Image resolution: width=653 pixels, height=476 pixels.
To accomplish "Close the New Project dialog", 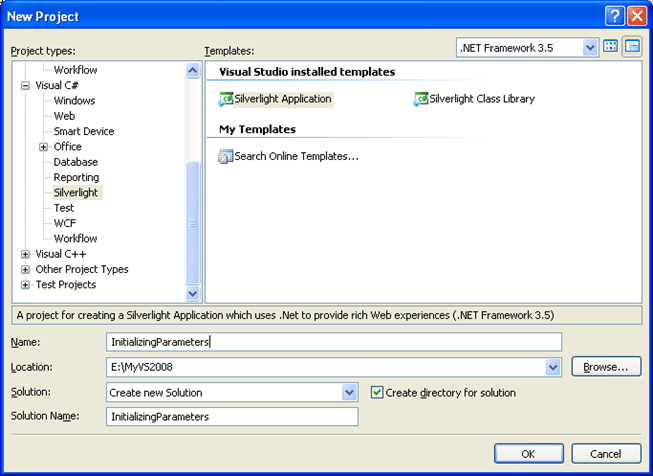I will 637,16.
